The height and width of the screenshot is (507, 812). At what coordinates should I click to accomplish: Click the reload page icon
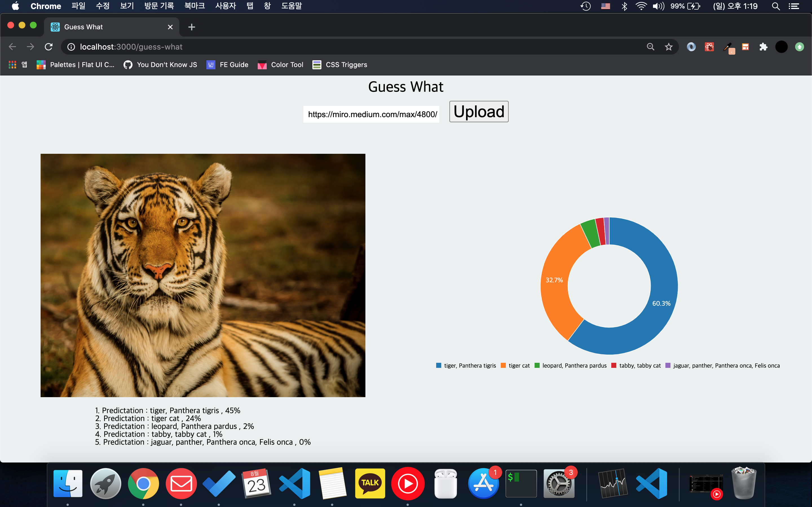pyautogui.click(x=48, y=47)
